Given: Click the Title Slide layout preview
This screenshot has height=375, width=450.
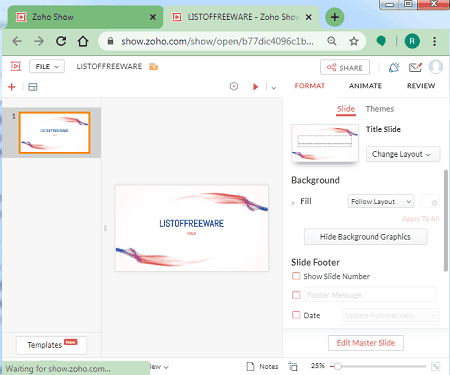Looking at the screenshot, I should 325,143.
